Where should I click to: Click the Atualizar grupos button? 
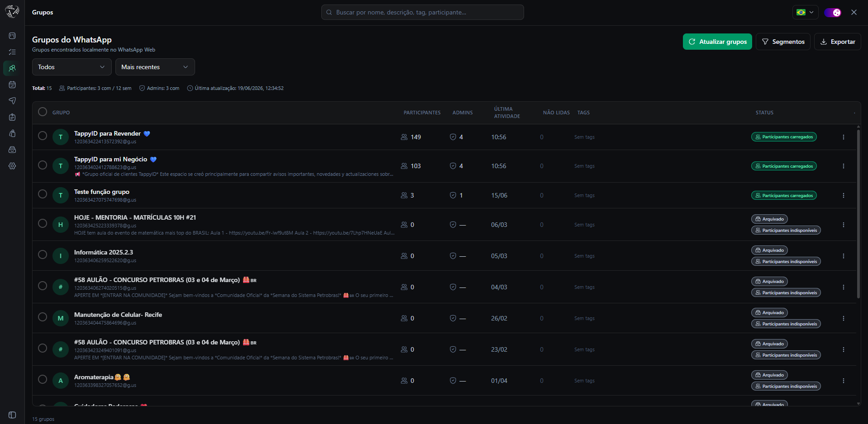[717, 42]
